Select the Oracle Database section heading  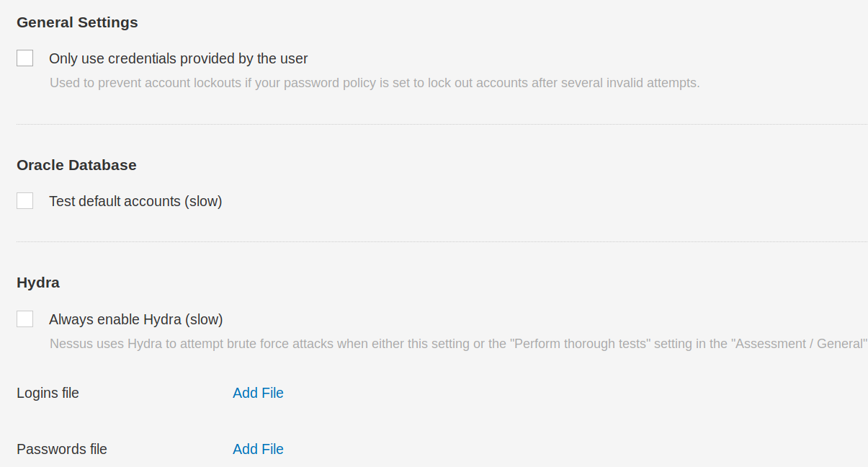click(x=76, y=165)
